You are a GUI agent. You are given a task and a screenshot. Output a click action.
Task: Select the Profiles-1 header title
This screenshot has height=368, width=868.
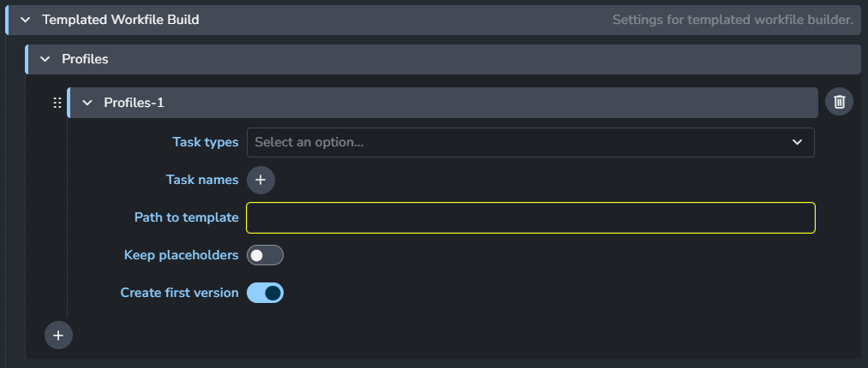(x=134, y=103)
